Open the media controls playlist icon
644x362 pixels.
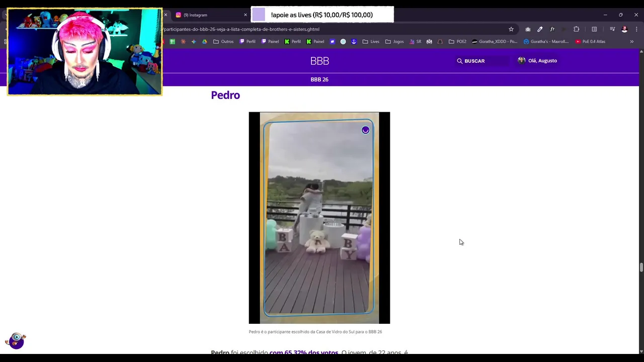click(x=612, y=29)
